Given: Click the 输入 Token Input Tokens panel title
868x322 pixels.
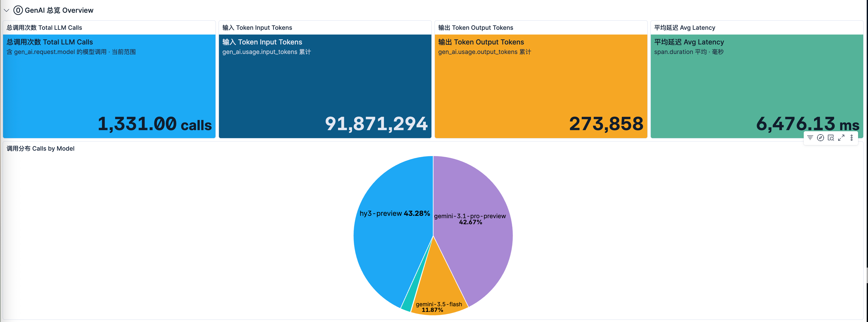Looking at the screenshot, I should point(257,28).
